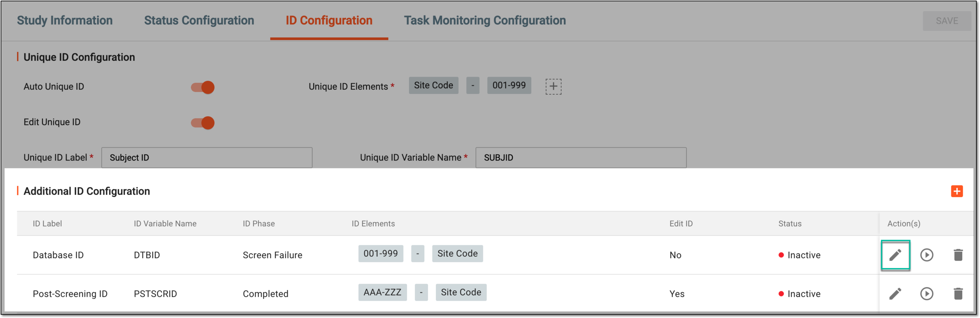
Task: Open the Study Information tab
Action: coord(65,20)
